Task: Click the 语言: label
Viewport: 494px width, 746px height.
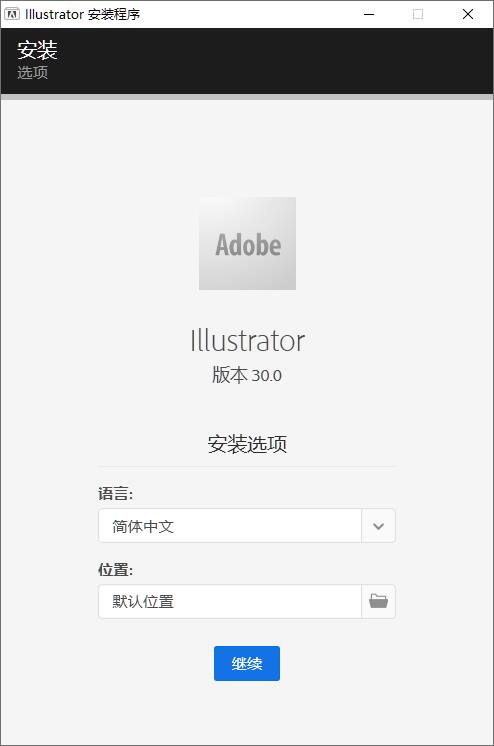Action: coord(116,493)
